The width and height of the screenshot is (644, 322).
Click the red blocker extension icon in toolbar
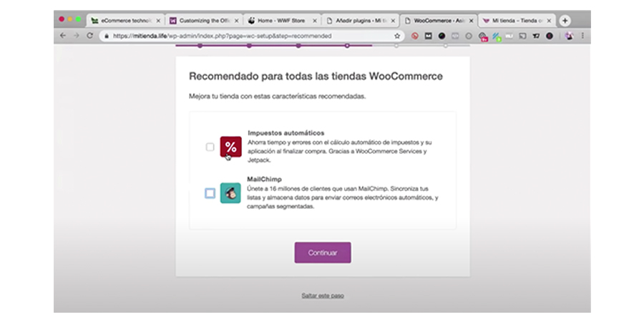414,35
